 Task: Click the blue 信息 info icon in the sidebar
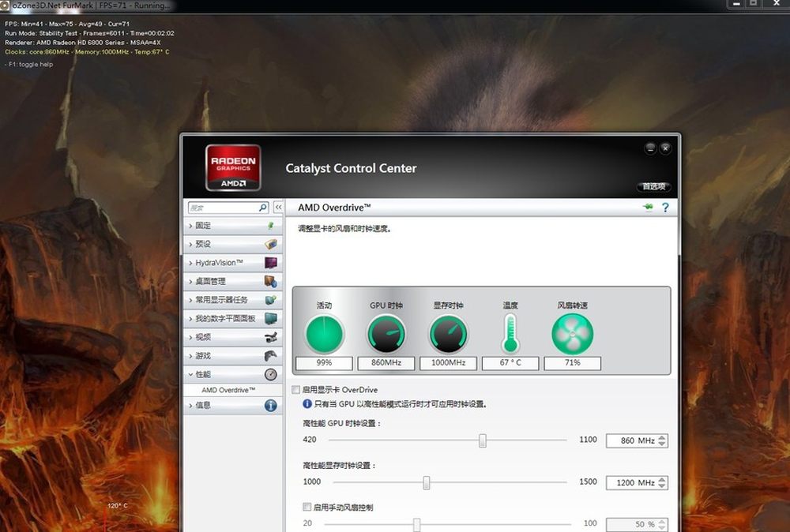[x=270, y=405]
